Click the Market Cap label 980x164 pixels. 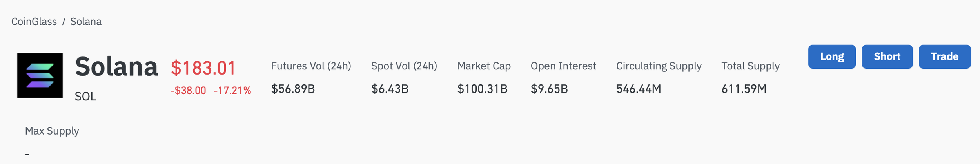(484, 66)
